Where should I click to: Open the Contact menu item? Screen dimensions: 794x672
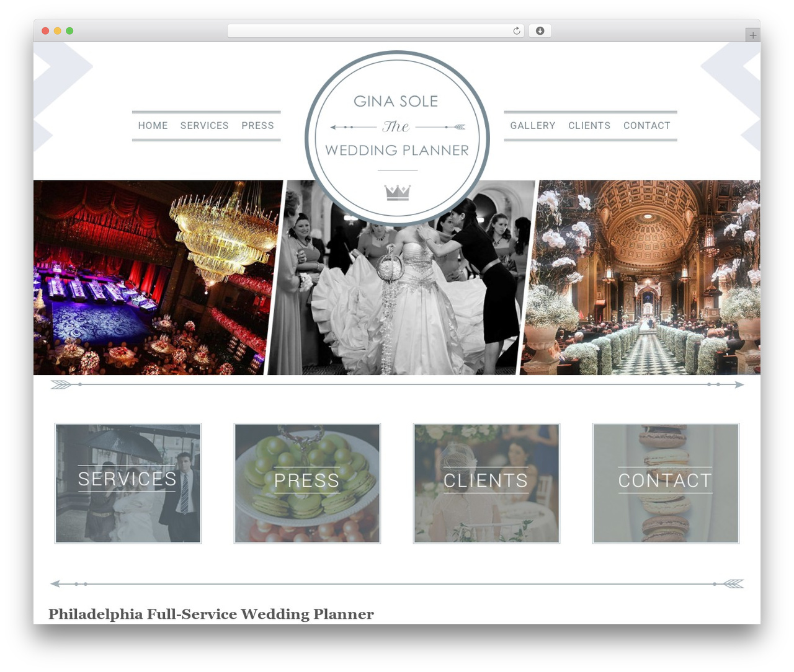coord(647,125)
